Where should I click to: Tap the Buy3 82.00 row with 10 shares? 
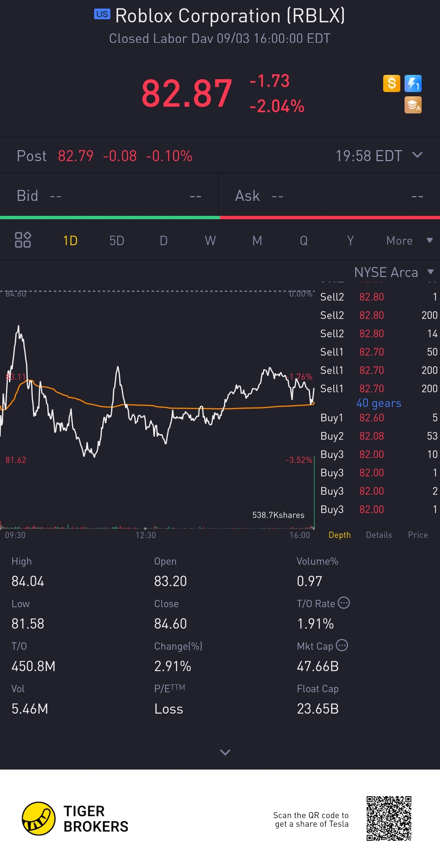tap(379, 454)
